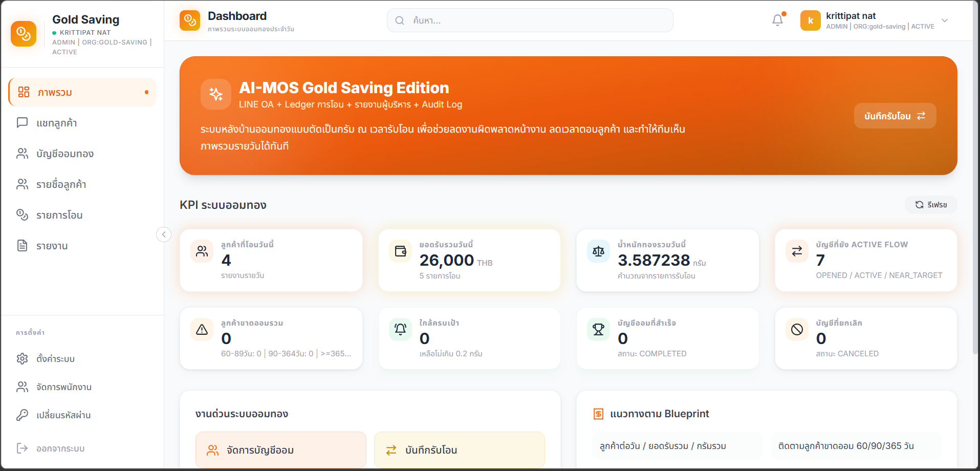Click the จัดการบัญชีออม quick action button

280,450
